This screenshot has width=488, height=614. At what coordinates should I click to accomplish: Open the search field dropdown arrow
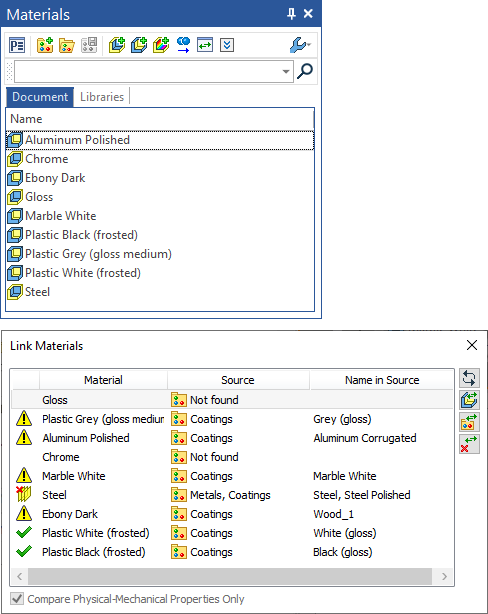(x=286, y=72)
